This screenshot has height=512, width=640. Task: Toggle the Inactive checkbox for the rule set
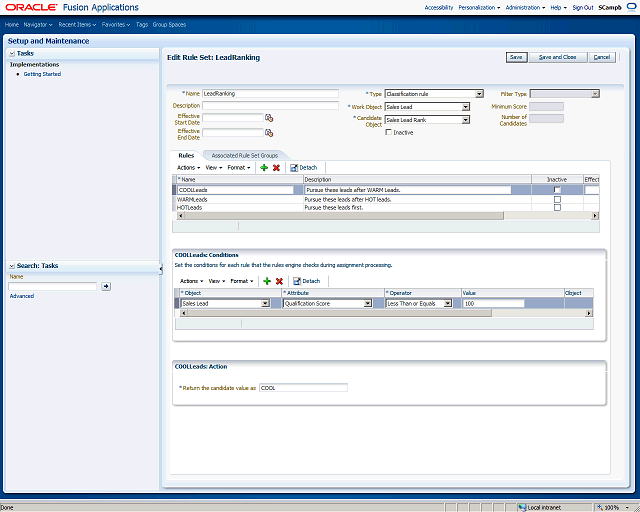click(389, 132)
